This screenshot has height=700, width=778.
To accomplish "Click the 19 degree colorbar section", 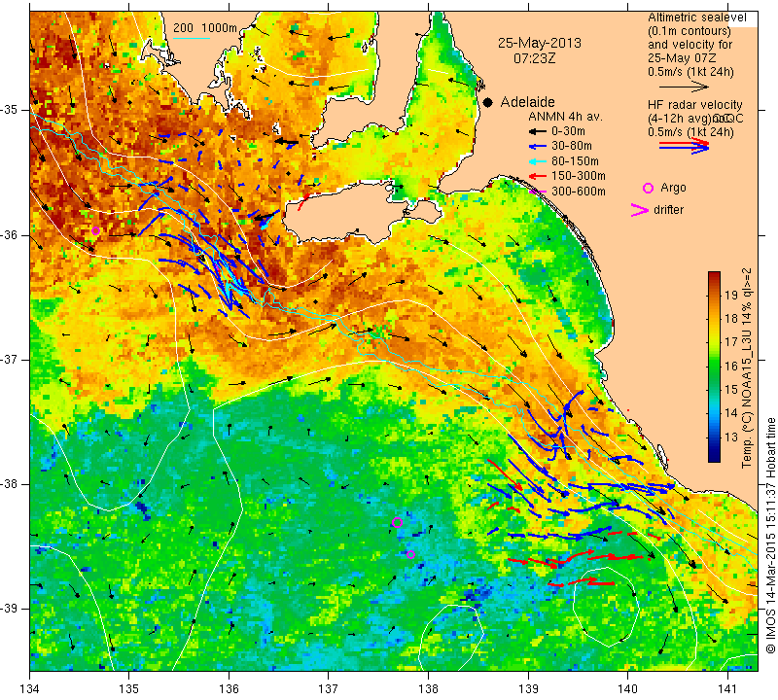I will pyautogui.click(x=714, y=295).
